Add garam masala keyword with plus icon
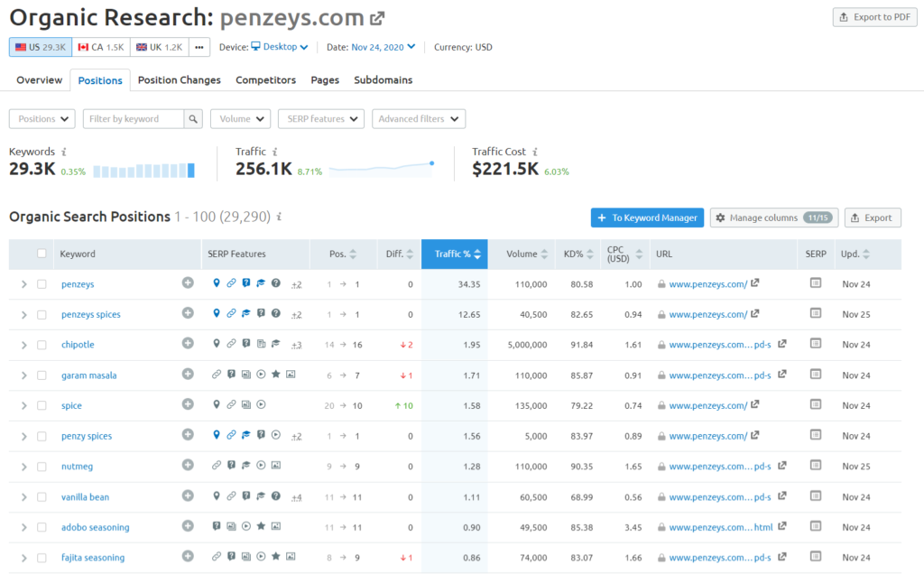 (188, 375)
